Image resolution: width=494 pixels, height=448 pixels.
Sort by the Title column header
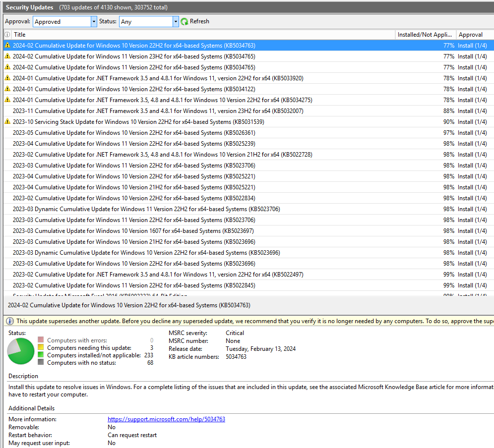pyautogui.click(x=203, y=35)
